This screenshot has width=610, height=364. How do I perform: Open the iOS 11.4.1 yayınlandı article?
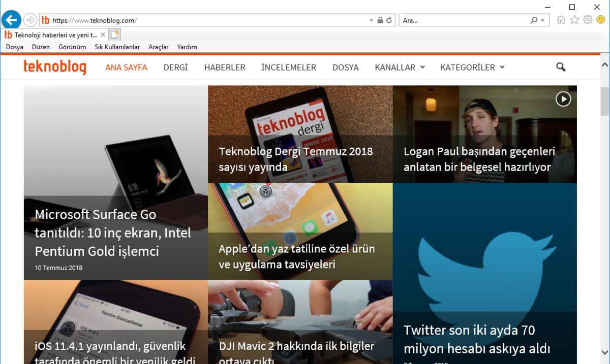pos(115,353)
